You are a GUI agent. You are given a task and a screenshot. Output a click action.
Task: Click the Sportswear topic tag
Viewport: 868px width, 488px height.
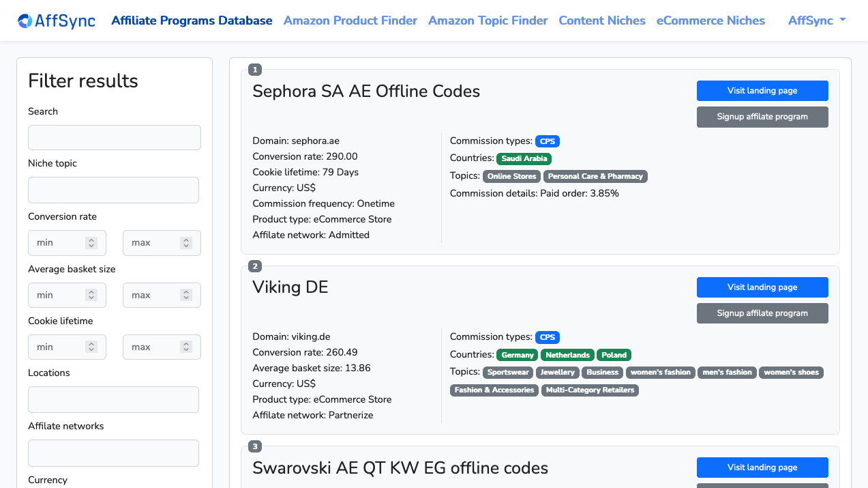pyautogui.click(x=508, y=373)
